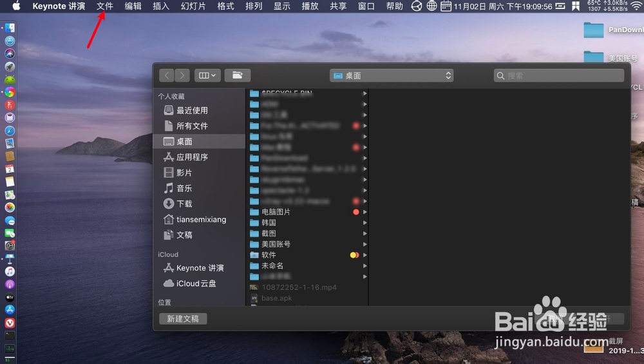The height and width of the screenshot is (364, 644).
Task: Open the 播放 menu
Action: [x=310, y=6]
